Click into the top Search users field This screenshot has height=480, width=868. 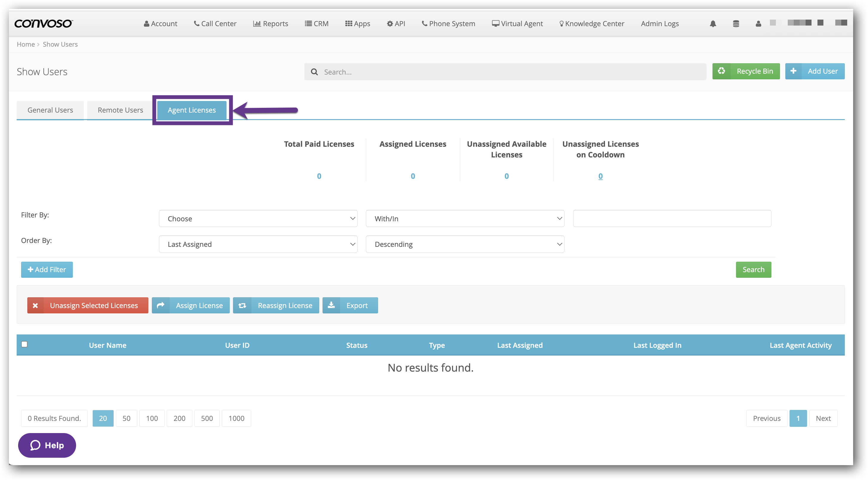click(x=505, y=72)
